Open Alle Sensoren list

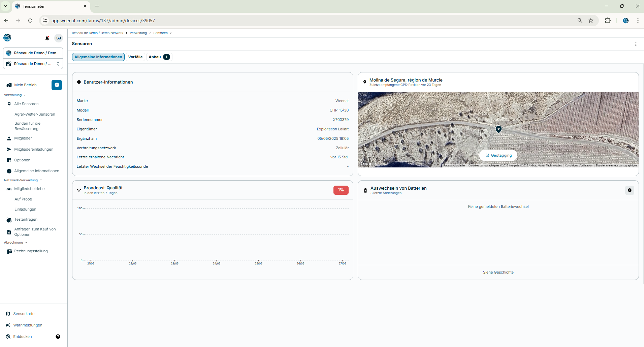click(x=26, y=104)
